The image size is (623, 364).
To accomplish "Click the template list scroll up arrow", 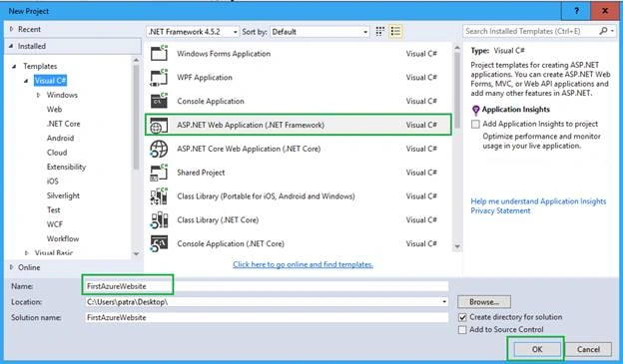I will click(457, 48).
